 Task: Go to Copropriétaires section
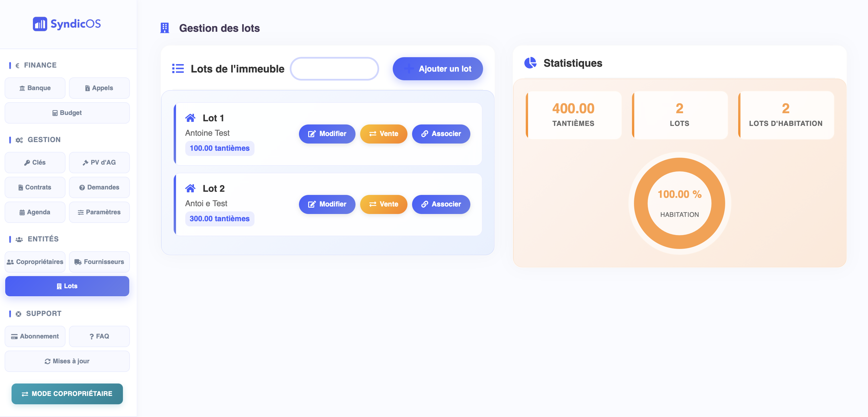click(x=35, y=262)
